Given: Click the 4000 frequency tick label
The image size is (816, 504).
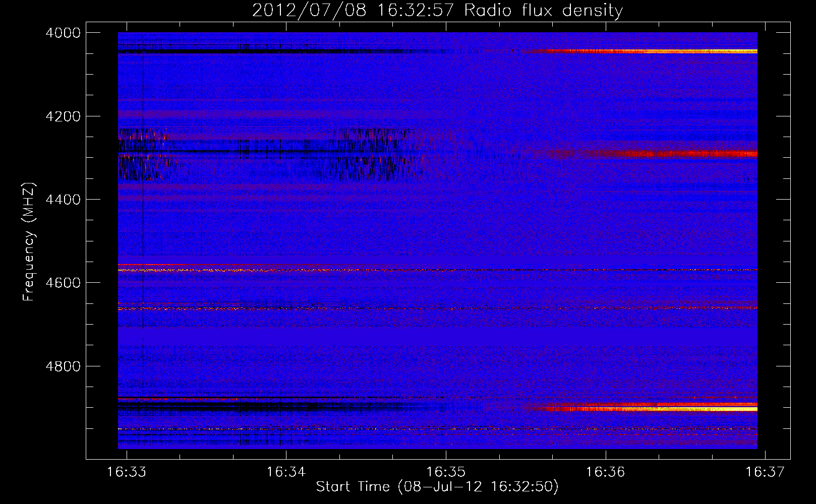Looking at the screenshot, I should click(63, 33).
